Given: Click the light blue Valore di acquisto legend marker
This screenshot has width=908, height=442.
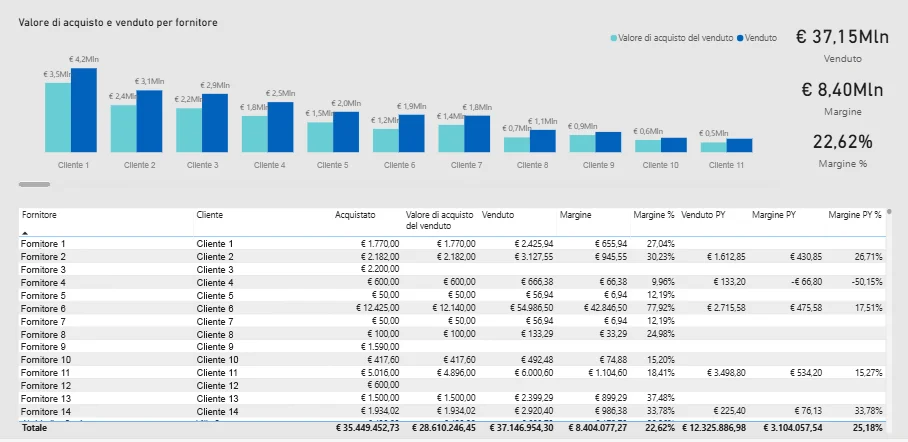Looking at the screenshot, I should pos(614,38).
